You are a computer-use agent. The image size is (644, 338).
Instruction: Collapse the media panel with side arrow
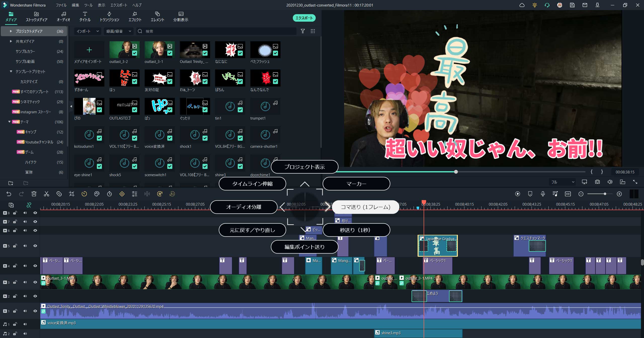[x=71, y=106]
